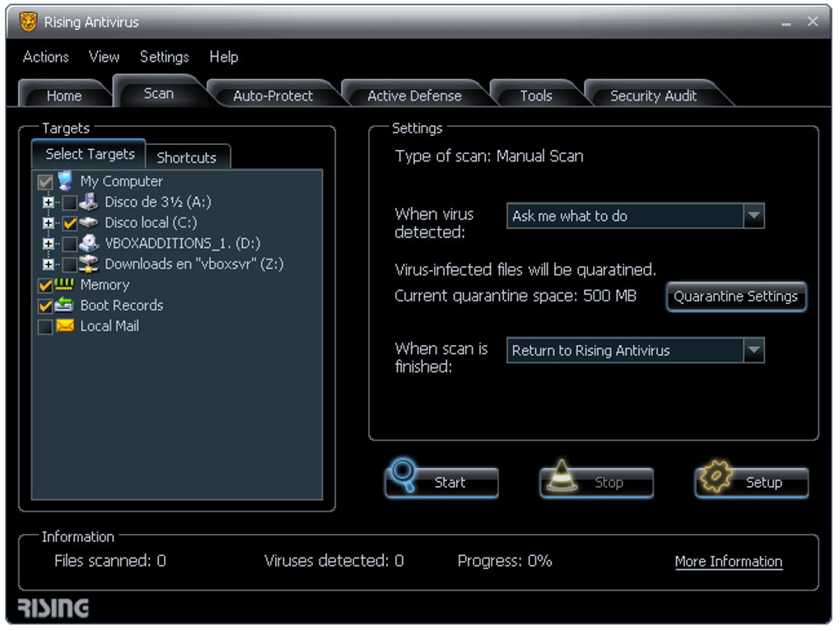Click the 'Ask me what to do' combo box
This screenshot has width=840, height=631.
click(636, 216)
